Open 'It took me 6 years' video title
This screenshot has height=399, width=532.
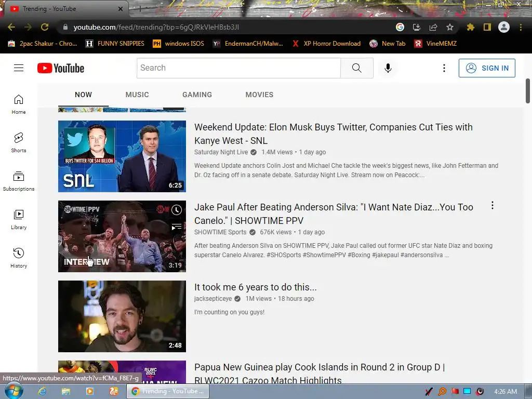255,287
